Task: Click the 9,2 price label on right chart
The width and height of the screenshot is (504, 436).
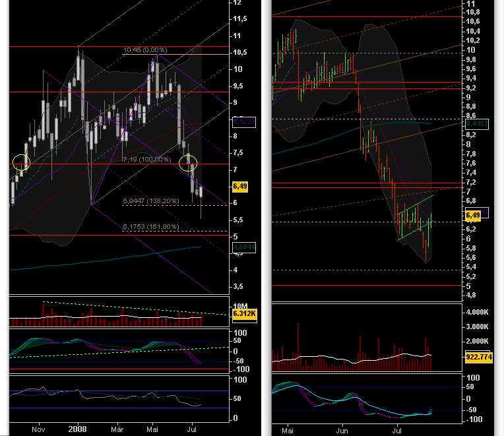Action: click(470, 88)
